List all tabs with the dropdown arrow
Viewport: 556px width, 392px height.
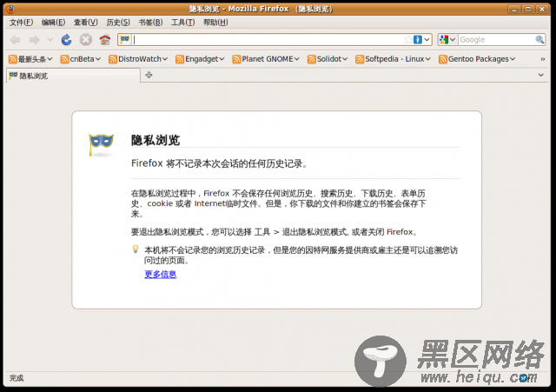(540, 75)
